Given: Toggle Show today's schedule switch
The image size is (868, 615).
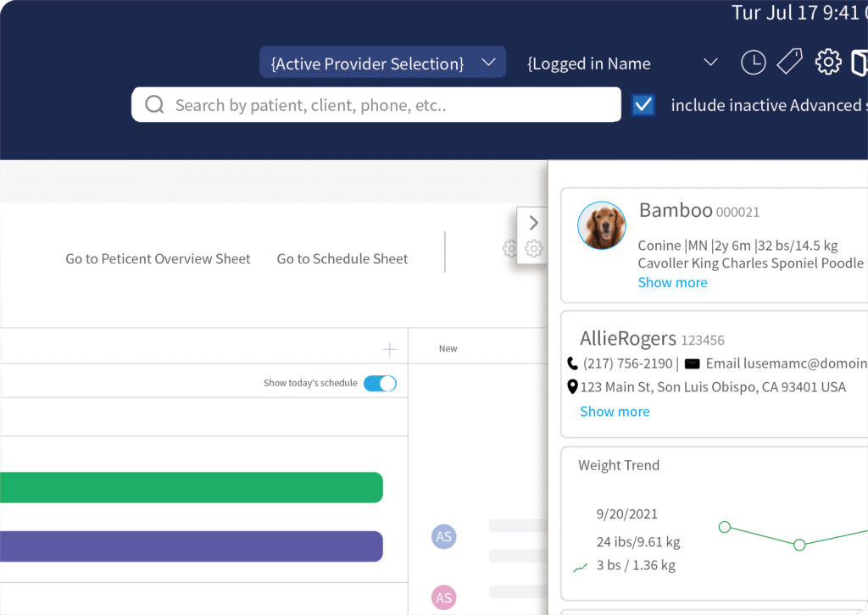Looking at the screenshot, I should coord(380,384).
